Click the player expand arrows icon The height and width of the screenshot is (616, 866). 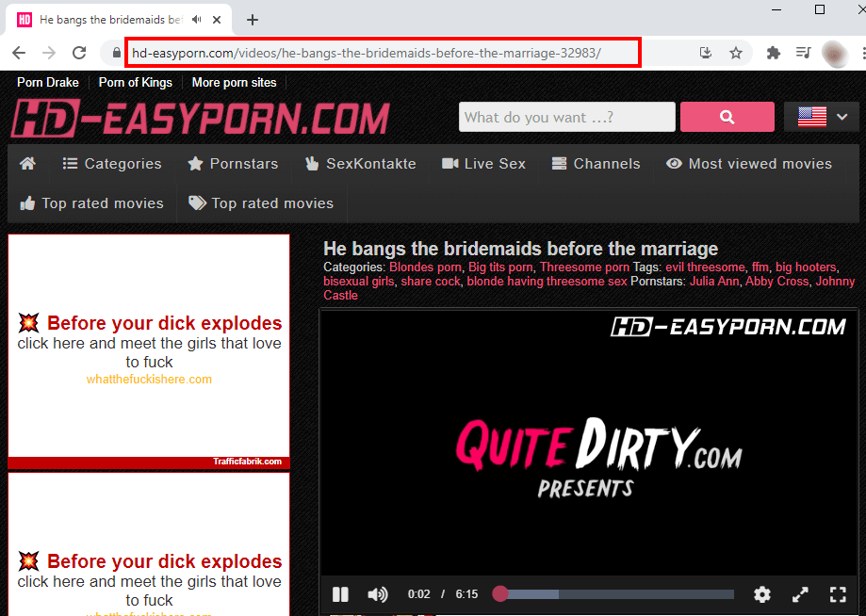point(800,594)
